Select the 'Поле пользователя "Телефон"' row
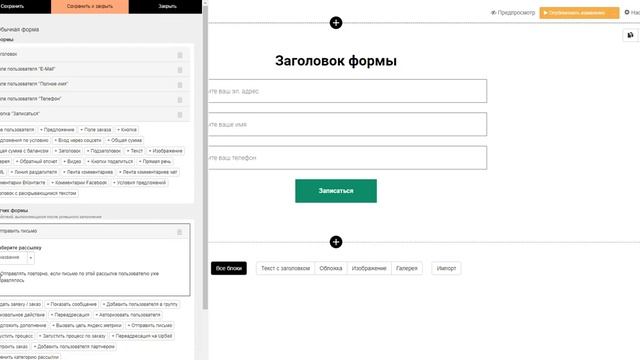This screenshot has height=360, width=640. (x=95, y=99)
